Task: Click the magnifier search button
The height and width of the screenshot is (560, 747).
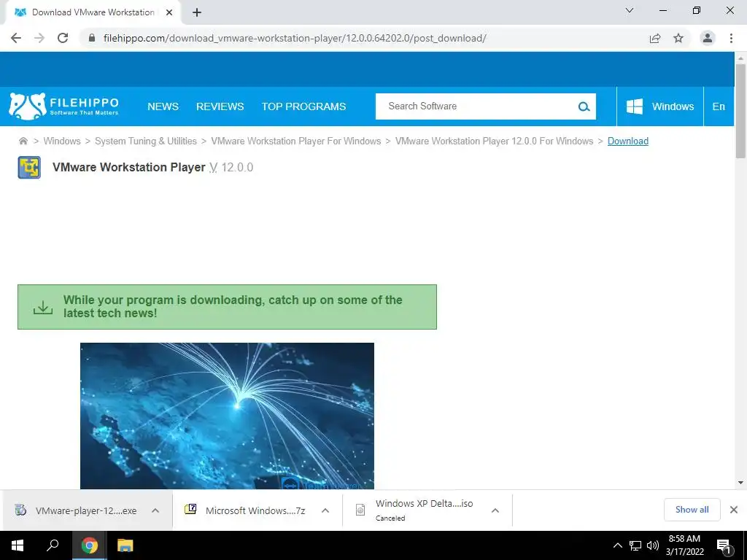Action: [x=584, y=106]
